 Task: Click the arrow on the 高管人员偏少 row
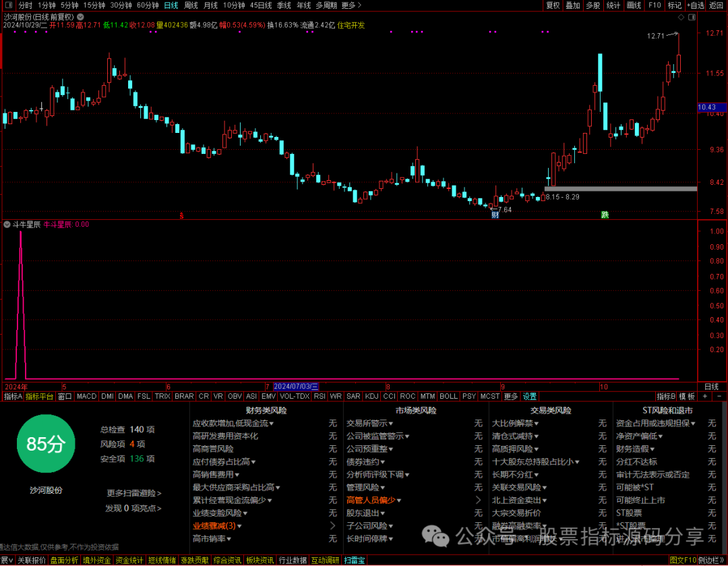[478, 500]
